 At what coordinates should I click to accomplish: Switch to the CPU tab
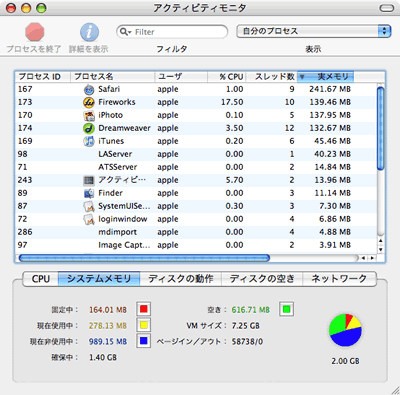41,279
